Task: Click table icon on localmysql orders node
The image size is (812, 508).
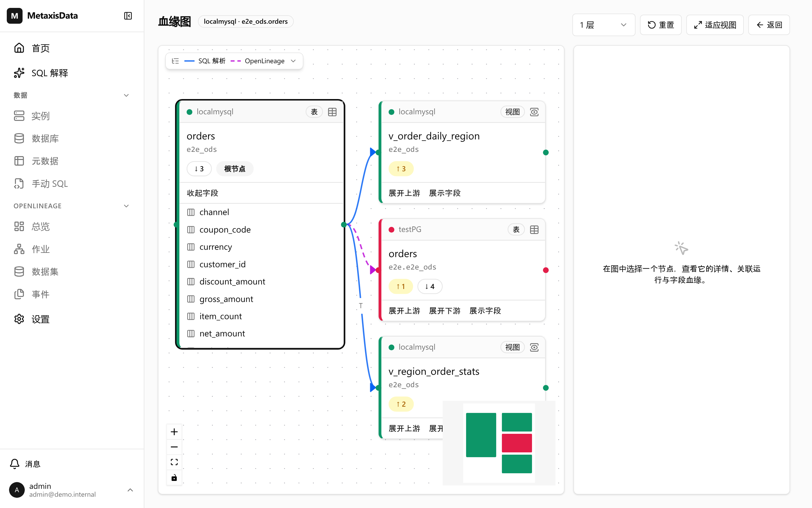Action: click(332, 112)
